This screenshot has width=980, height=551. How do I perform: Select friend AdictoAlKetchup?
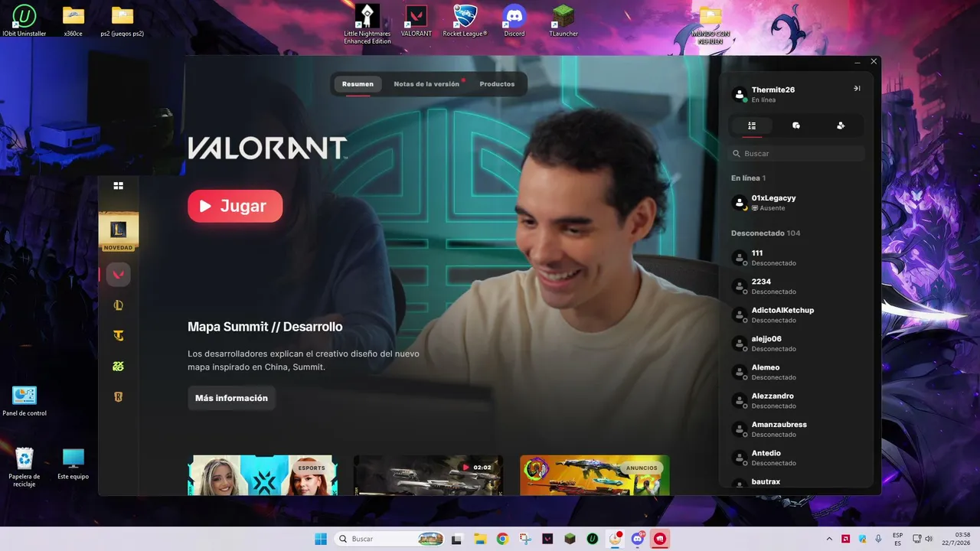(796, 315)
